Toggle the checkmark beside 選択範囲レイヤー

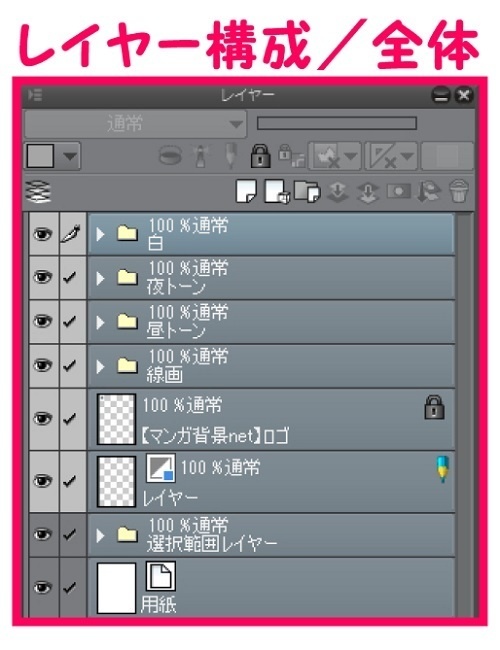point(71,534)
